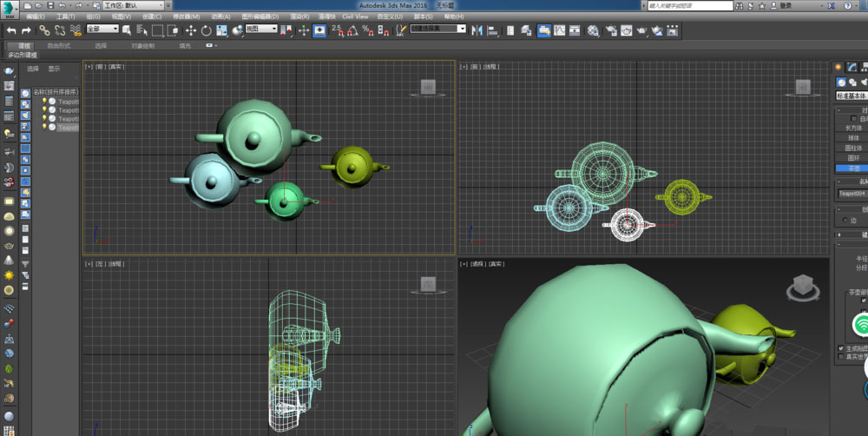Open the selection filter dropdown
The width and height of the screenshot is (868, 436).
pos(102,30)
